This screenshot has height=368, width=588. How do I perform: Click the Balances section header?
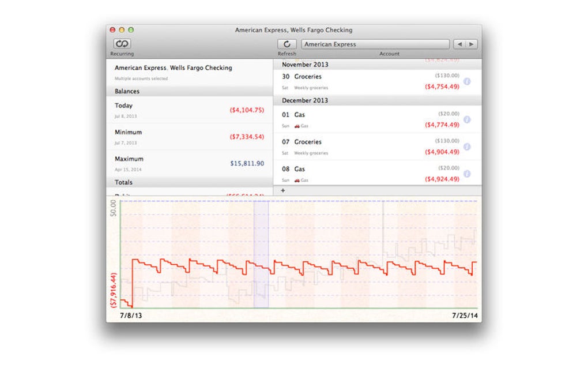pyautogui.click(x=190, y=91)
